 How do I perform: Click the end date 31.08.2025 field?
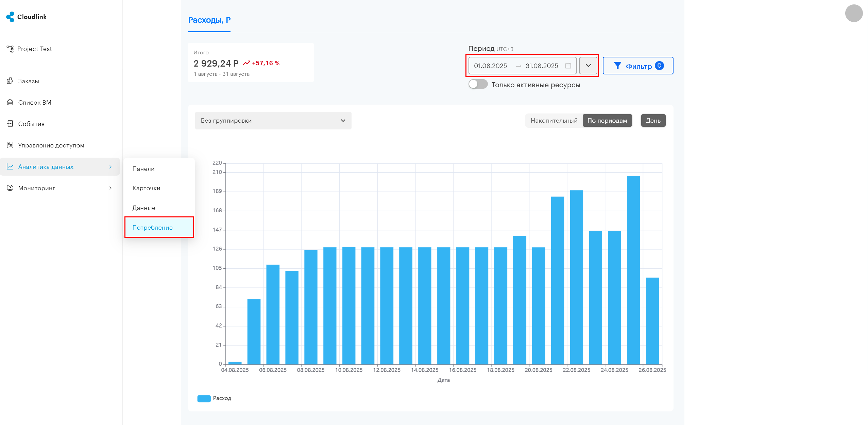tap(542, 66)
